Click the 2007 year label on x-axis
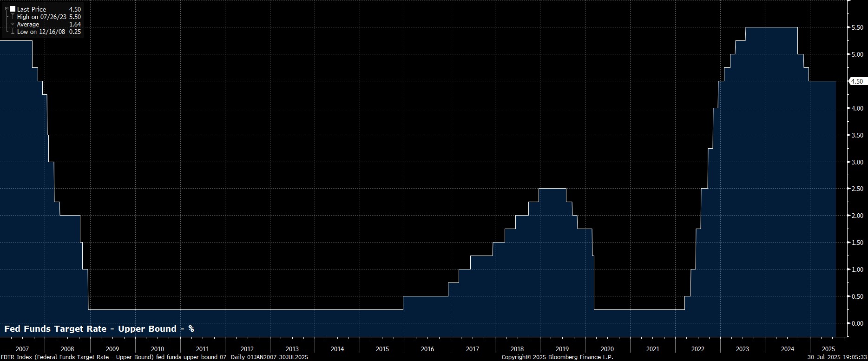The image size is (868, 361). coord(22,349)
